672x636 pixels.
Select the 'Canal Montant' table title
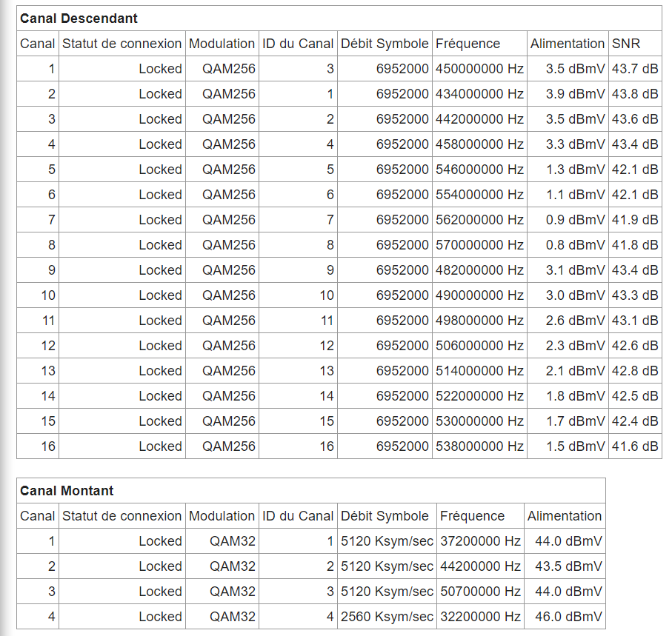pos(67,490)
